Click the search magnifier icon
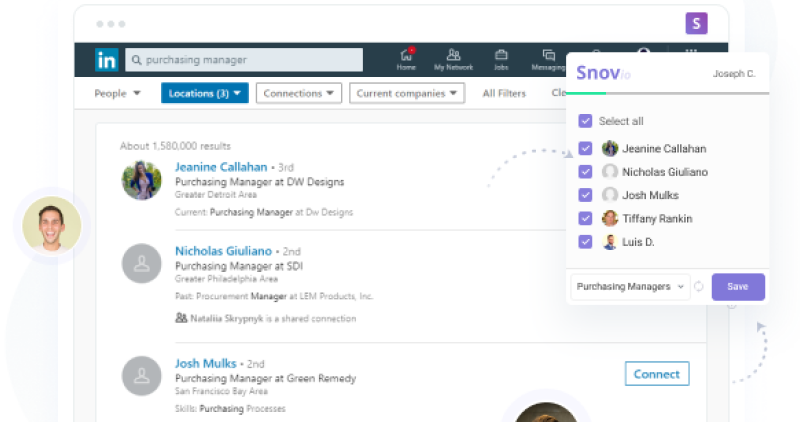800x422 pixels. 136,60
